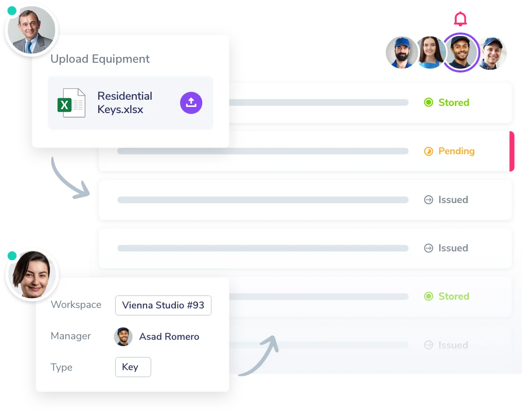Click the first Issued arrow icon
522x420 pixels.
[x=428, y=199]
